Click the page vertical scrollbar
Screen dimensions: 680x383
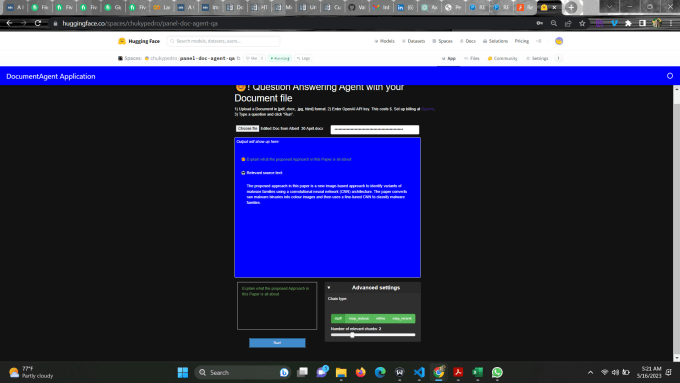tap(676, 223)
